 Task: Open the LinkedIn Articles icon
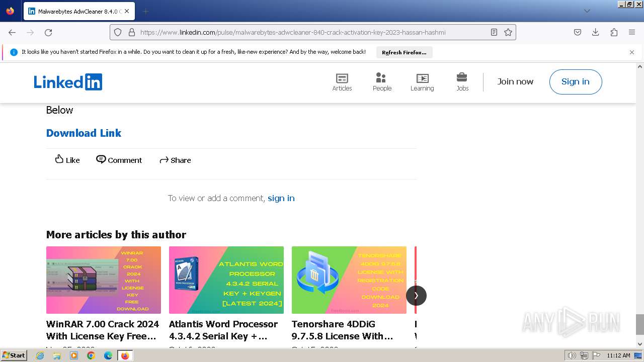click(x=342, y=82)
